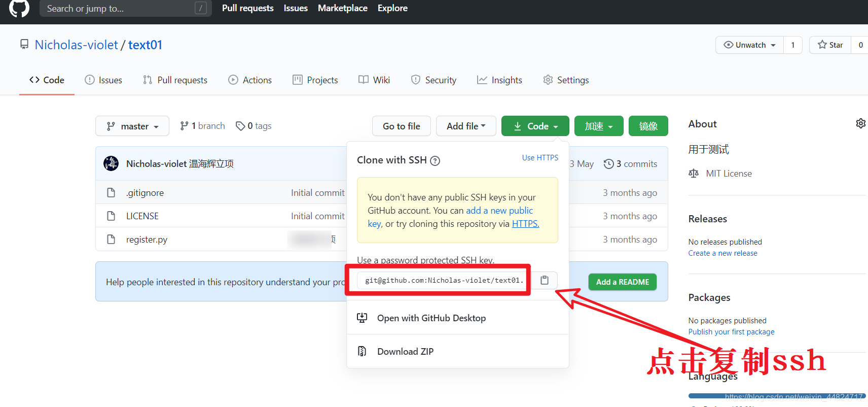868x407 pixels.
Task: View the 3 commits history link
Action: 631,164
